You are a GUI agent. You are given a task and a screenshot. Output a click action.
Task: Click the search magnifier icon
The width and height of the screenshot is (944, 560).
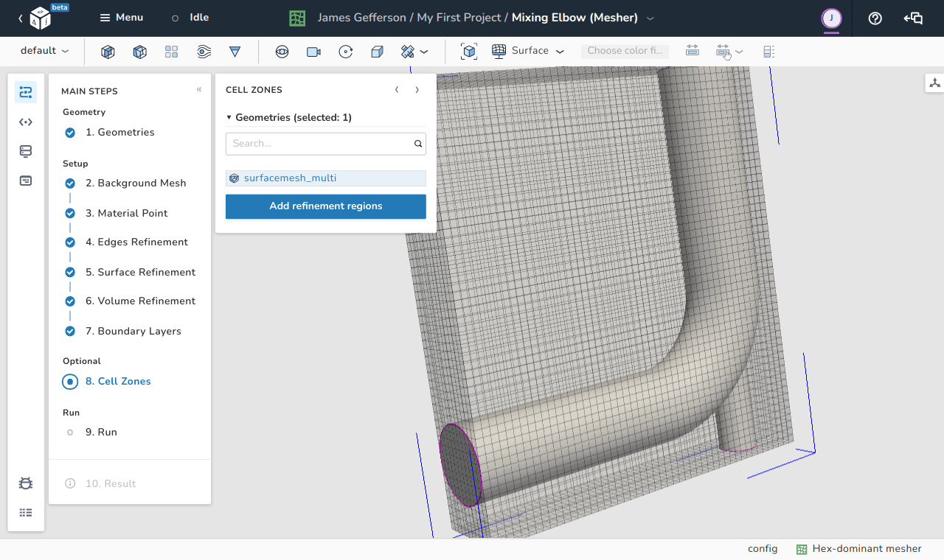pyautogui.click(x=418, y=144)
